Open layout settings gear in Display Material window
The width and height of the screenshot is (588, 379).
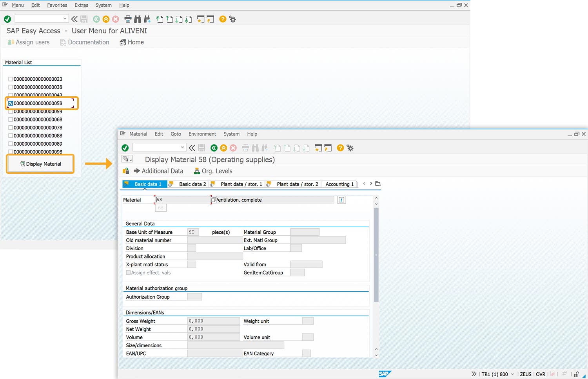click(350, 148)
